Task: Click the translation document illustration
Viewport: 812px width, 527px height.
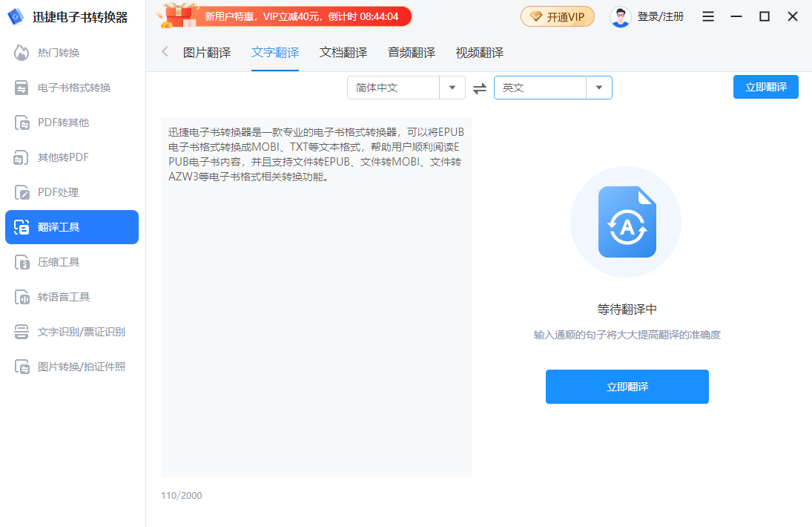Action: [626, 222]
